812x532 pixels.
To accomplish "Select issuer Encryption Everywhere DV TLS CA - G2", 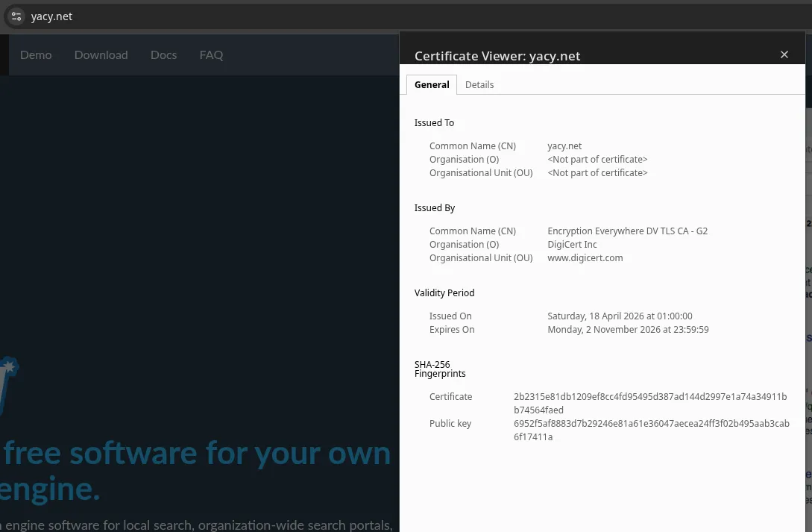I will click(627, 231).
